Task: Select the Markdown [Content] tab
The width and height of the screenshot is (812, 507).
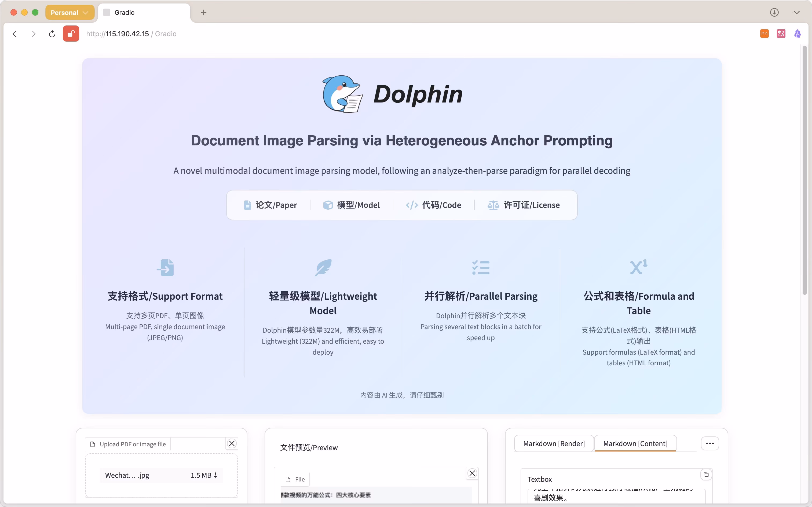Action: (635, 444)
